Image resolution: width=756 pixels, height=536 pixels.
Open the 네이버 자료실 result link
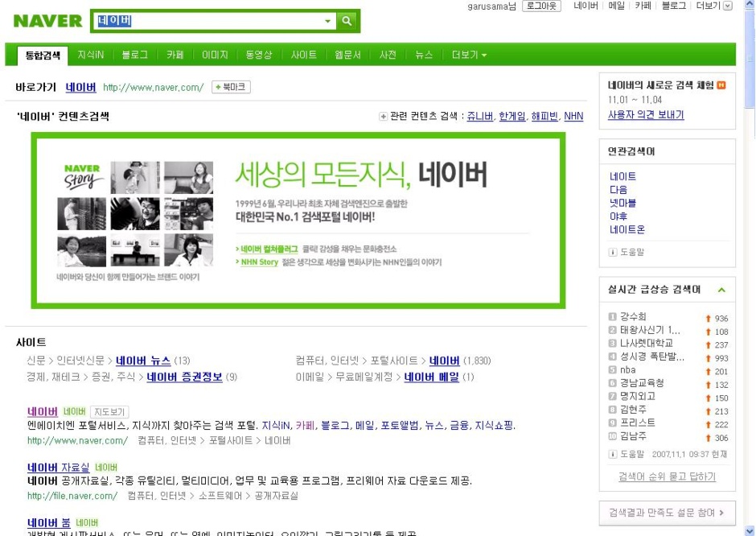pyautogui.click(x=59, y=468)
